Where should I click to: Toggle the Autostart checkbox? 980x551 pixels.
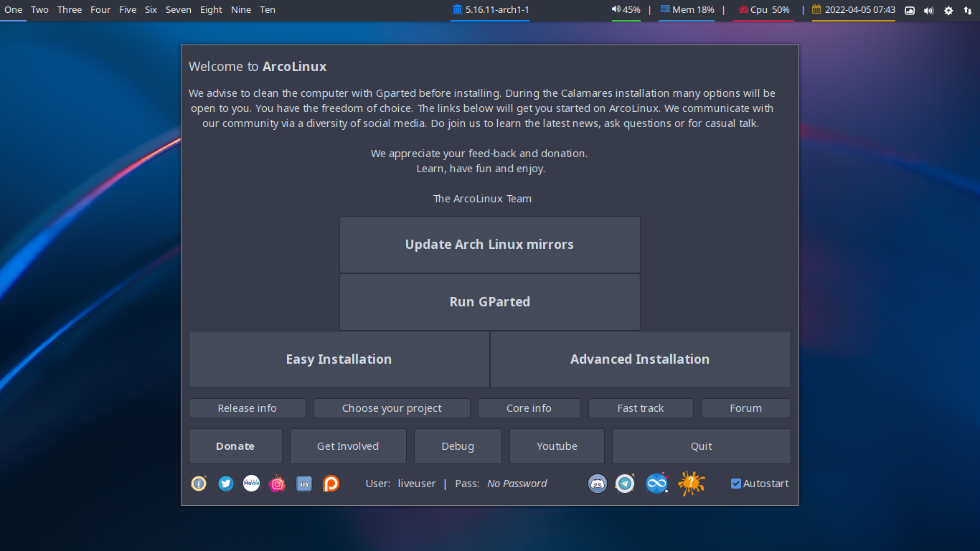point(736,484)
